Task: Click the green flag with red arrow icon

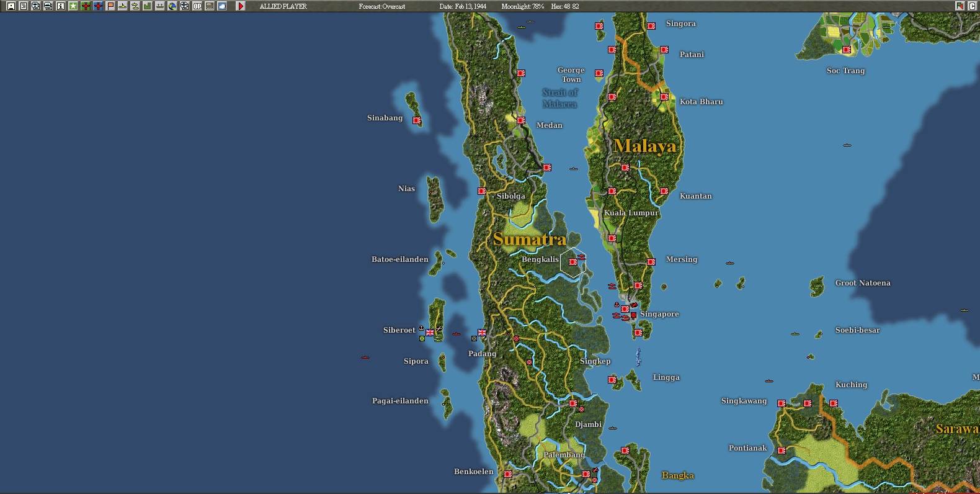Action: pos(960,6)
